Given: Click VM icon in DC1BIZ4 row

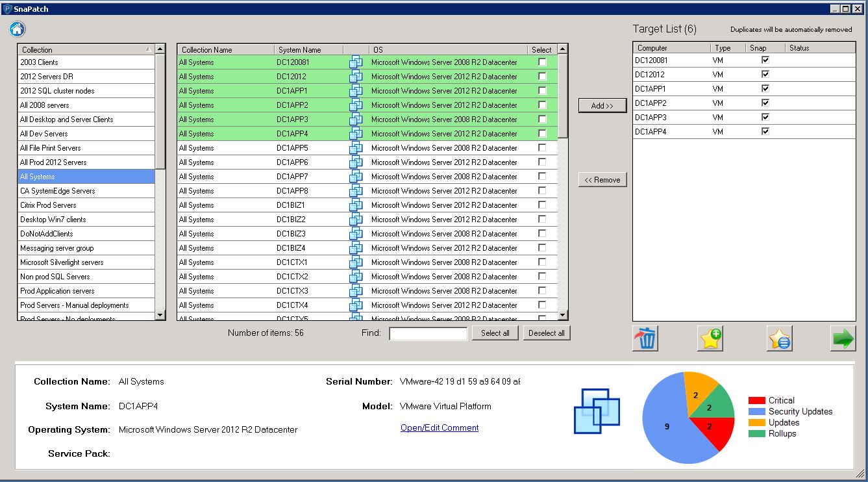Looking at the screenshot, I should click(356, 248).
